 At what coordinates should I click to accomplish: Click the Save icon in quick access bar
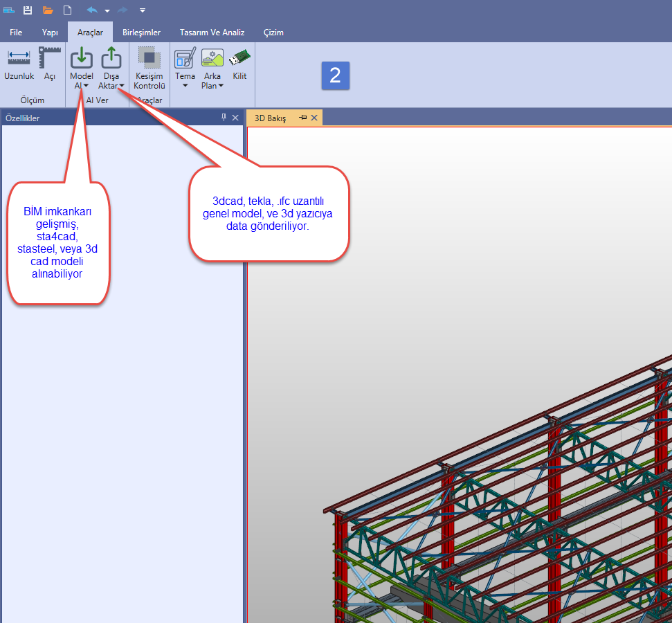tap(28, 10)
